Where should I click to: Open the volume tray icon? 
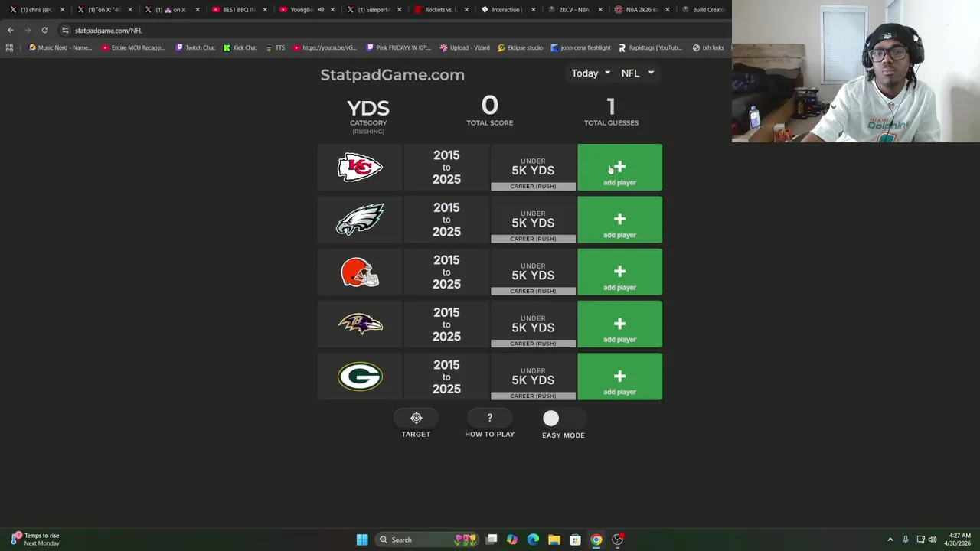pos(933,540)
